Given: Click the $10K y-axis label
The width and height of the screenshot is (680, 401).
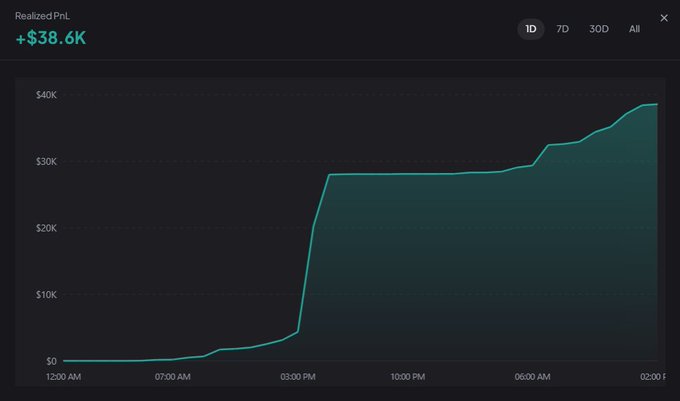Looking at the screenshot, I should point(46,295).
